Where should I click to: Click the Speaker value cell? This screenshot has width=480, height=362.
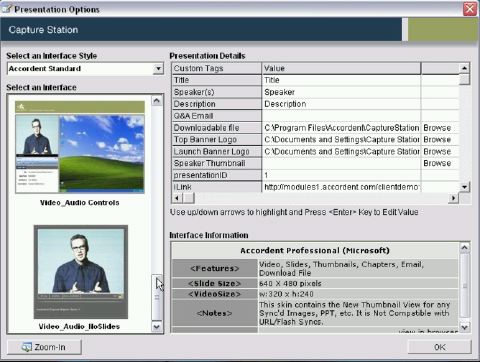click(x=341, y=92)
